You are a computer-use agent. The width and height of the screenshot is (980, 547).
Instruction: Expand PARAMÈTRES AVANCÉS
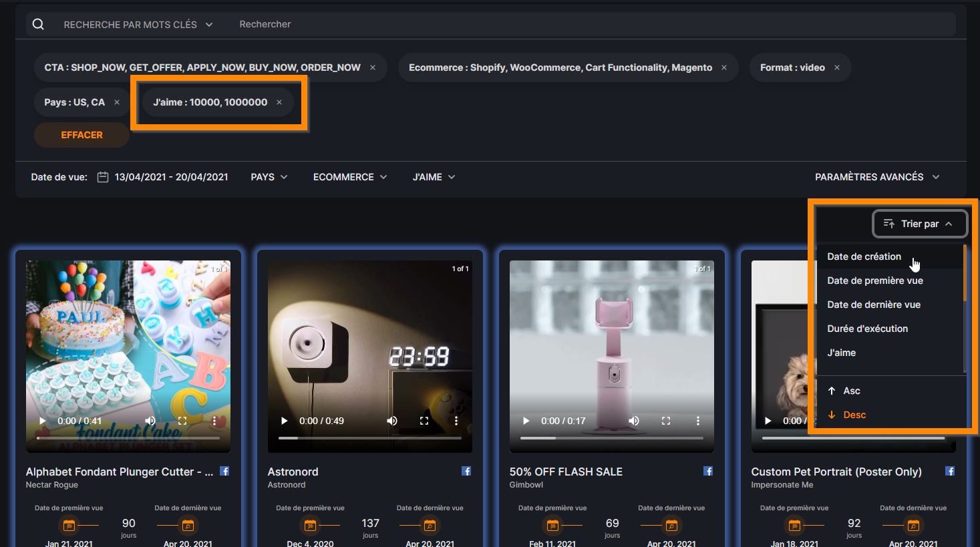click(877, 177)
